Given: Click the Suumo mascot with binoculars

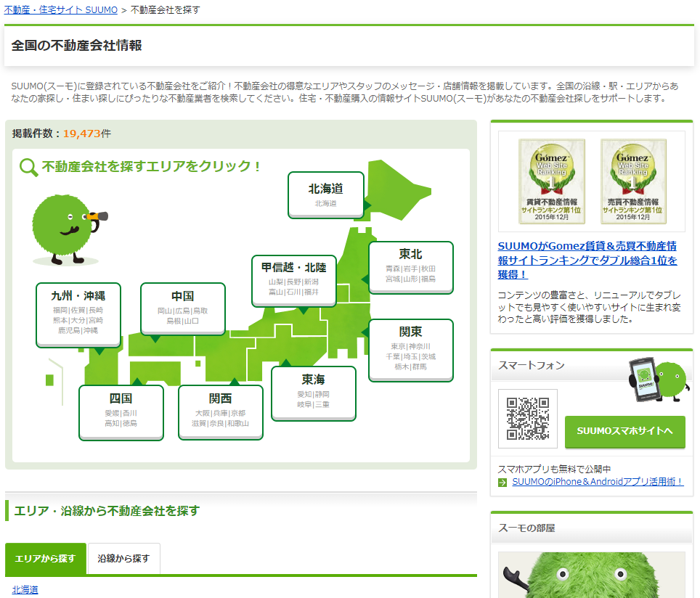Looking at the screenshot, I should tap(69, 230).
